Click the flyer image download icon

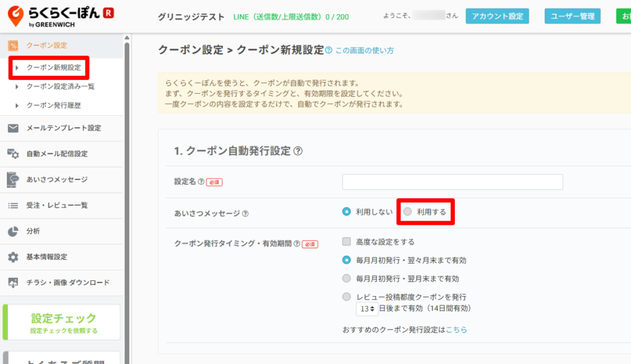[13, 283]
